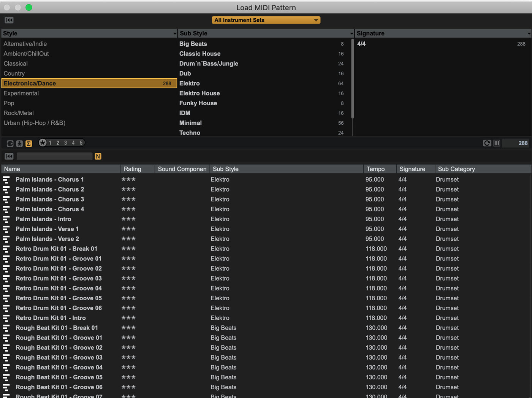
Task: Select the Drum'n'Bass/Jungle sub style
Action: [209, 63]
